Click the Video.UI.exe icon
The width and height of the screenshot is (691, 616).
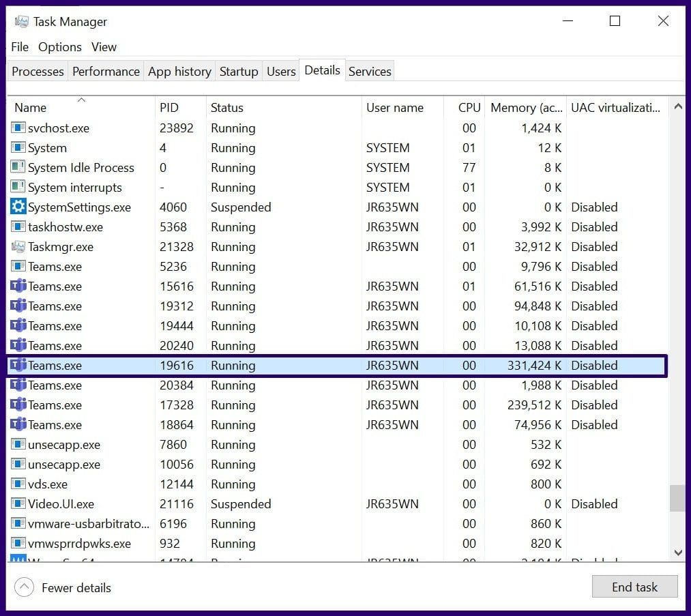pos(18,503)
